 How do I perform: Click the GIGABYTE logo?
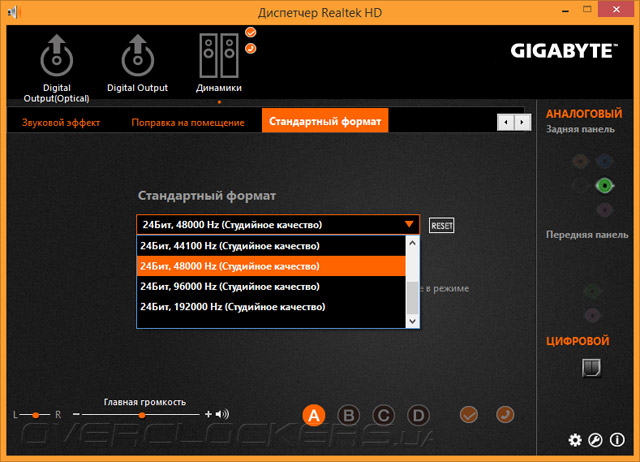click(564, 51)
